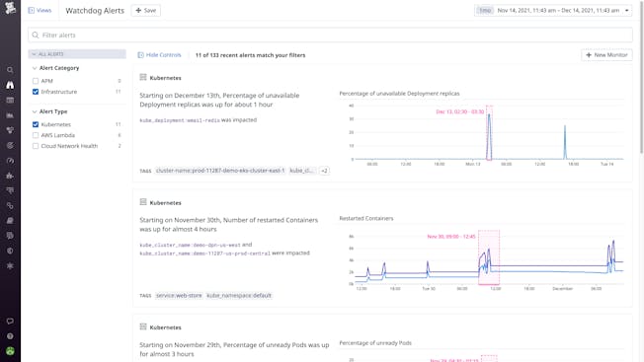Open the Security sidebar icon

[x=10, y=251]
